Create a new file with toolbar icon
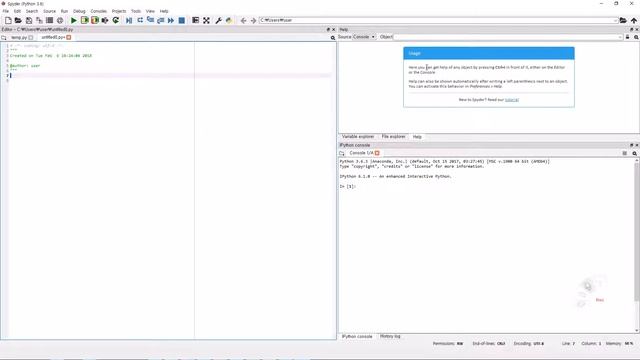 pyautogui.click(x=8, y=20)
